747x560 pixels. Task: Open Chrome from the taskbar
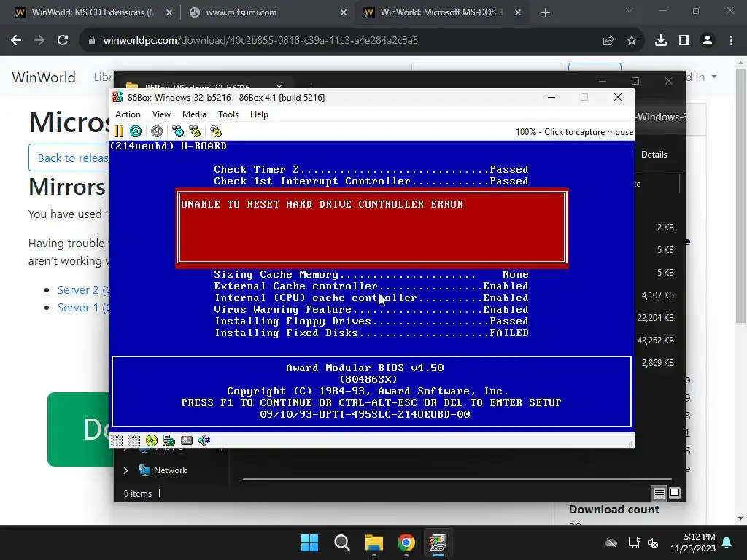click(406, 542)
